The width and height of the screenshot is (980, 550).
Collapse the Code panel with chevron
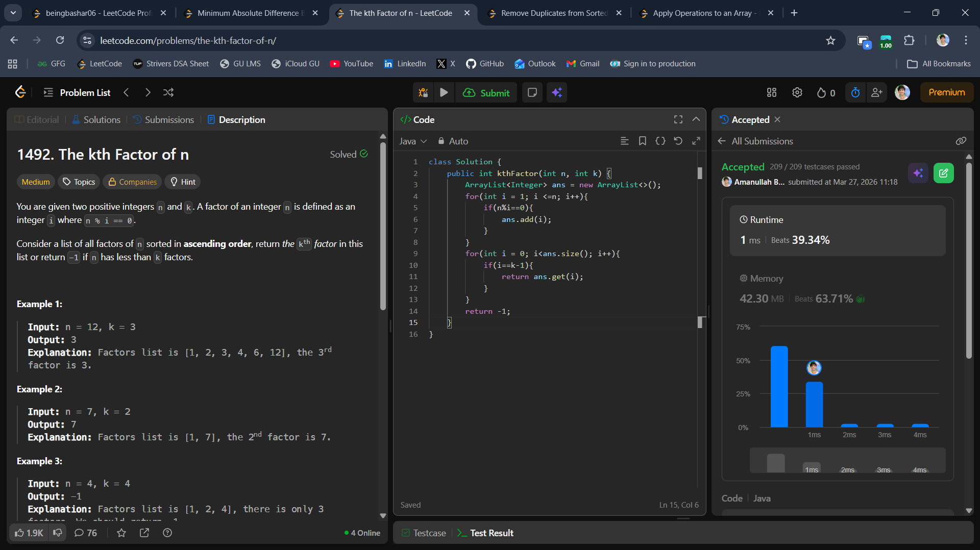pos(696,119)
